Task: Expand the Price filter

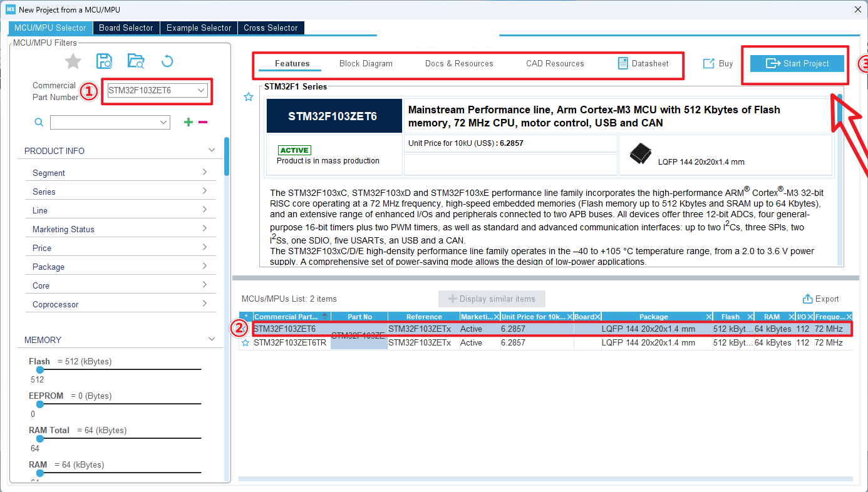Action: [x=205, y=247]
